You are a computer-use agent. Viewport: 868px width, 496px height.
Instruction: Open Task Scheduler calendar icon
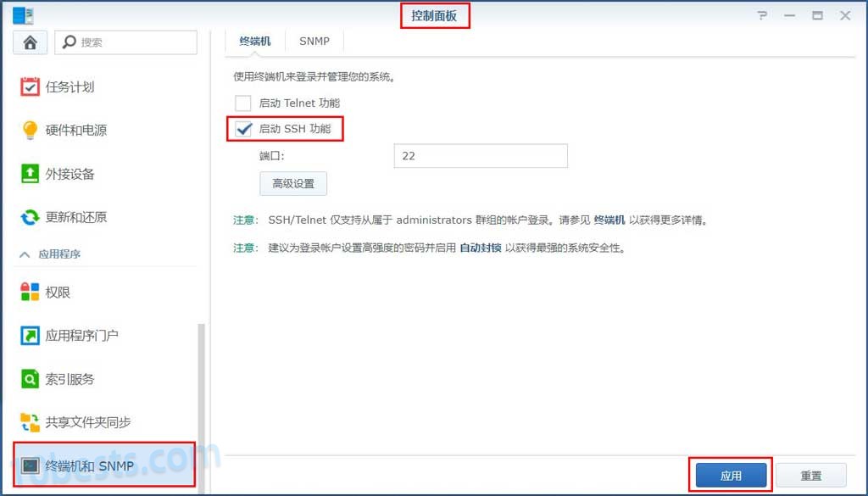30,87
